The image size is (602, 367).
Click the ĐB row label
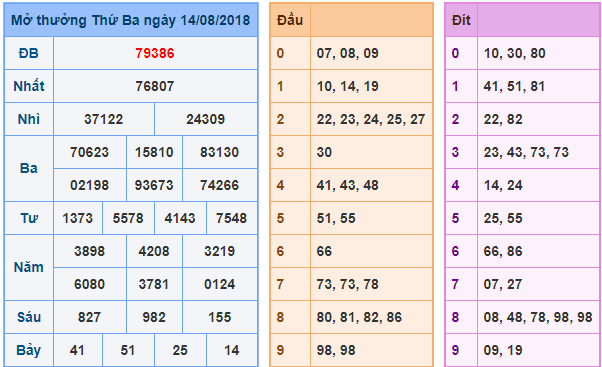pos(29,53)
